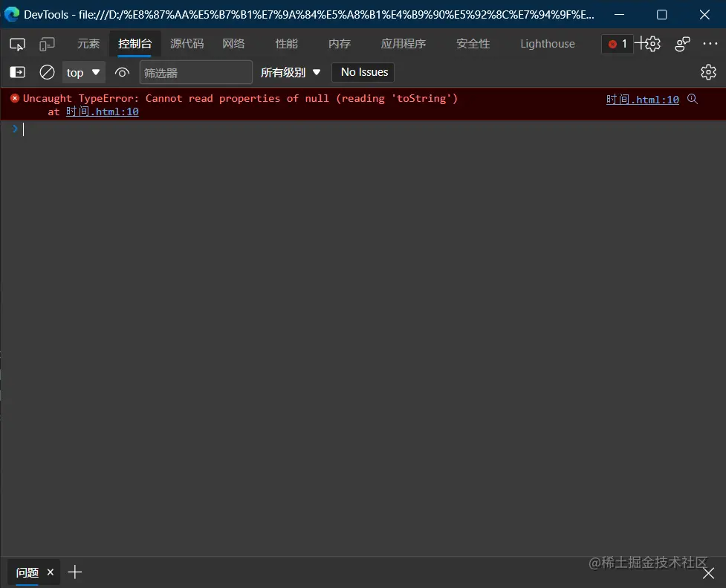The image size is (726, 588).
Task: Clear the console with the circle-slash icon
Action: point(47,72)
